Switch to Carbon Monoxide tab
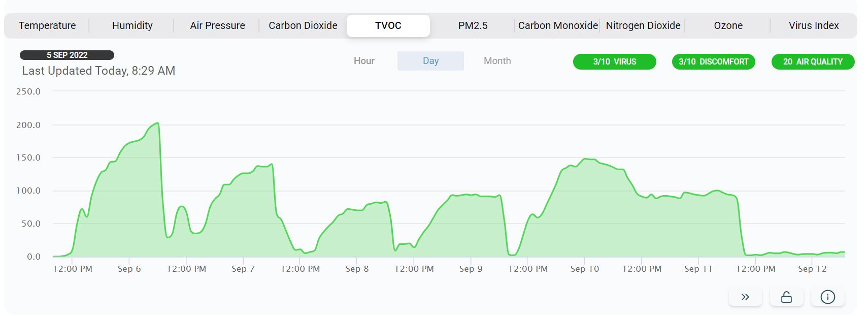 [x=558, y=25]
